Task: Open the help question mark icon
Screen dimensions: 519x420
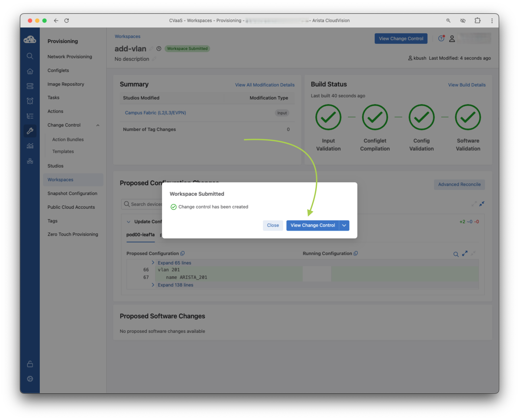Action: click(441, 39)
